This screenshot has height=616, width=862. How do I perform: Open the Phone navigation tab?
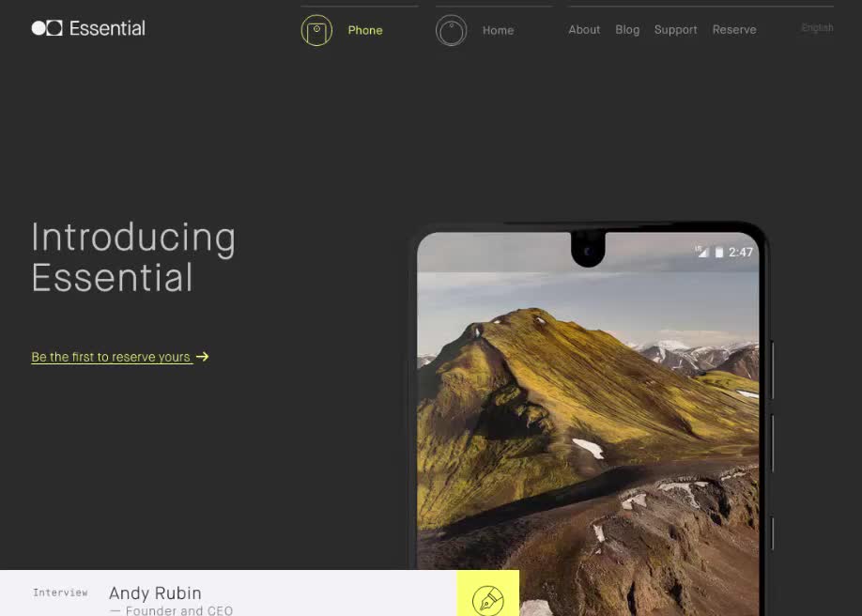(x=365, y=30)
